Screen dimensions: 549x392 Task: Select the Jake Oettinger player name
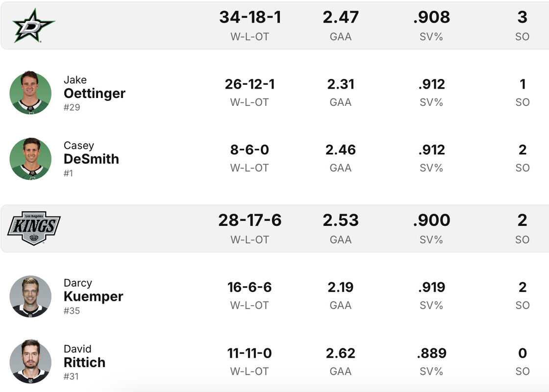[x=95, y=87]
